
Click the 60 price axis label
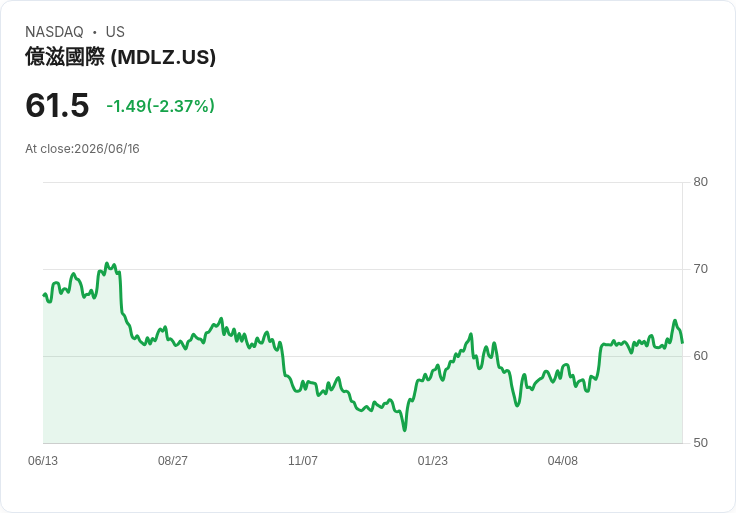click(700, 356)
